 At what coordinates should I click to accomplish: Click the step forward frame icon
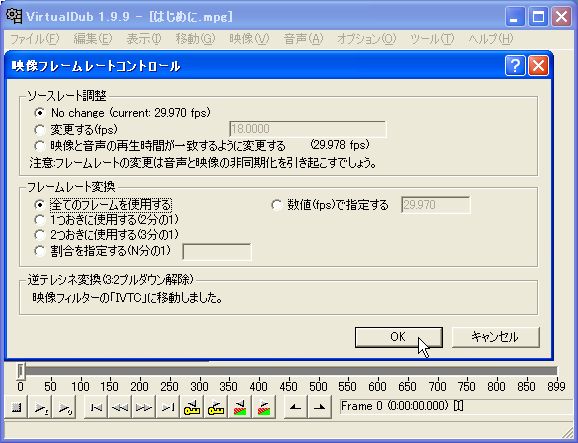click(144, 407)
